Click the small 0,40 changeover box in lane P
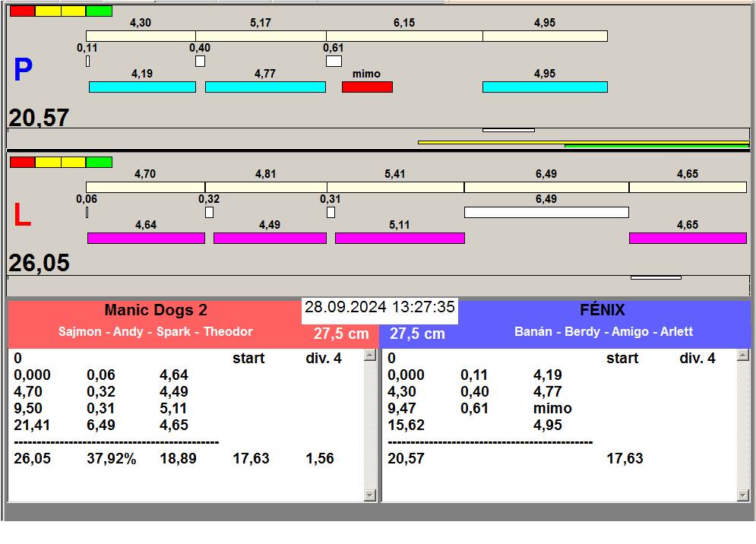The height and width of the screenshot is (544, 756). point(200,61)
